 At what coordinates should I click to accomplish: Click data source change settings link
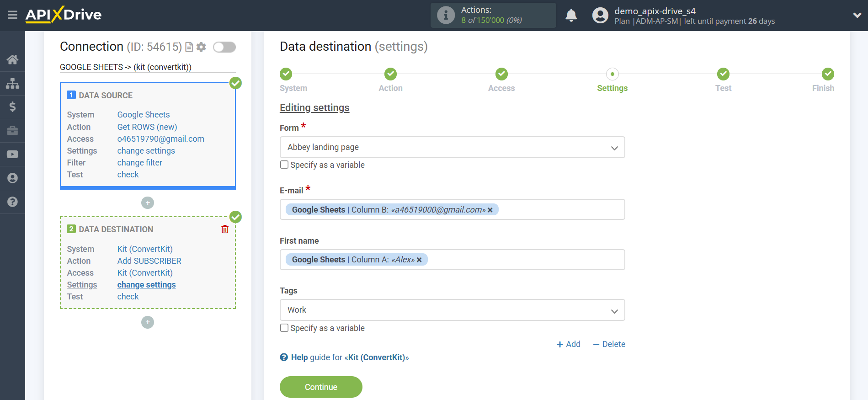coord(146,151)
